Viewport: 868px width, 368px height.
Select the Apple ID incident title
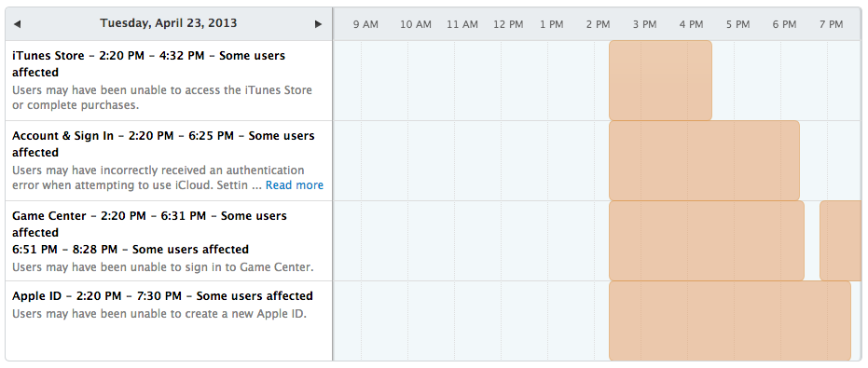[x=163, y=296]
